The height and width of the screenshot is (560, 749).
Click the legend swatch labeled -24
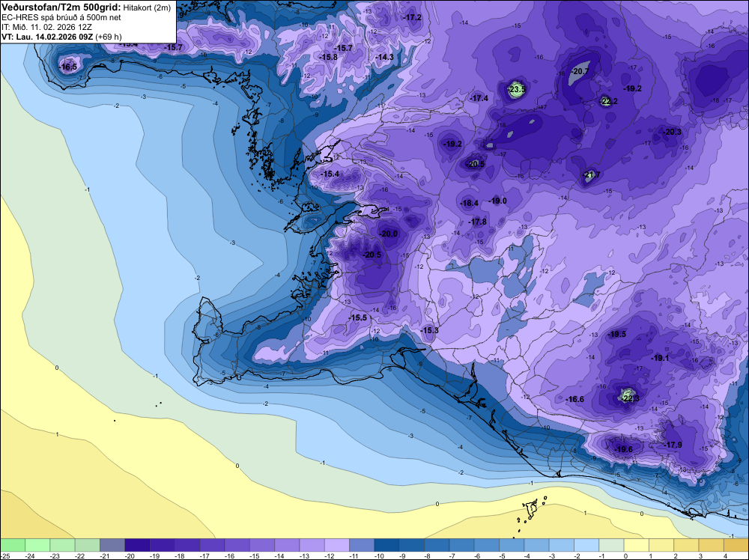[x=37, y=545]
